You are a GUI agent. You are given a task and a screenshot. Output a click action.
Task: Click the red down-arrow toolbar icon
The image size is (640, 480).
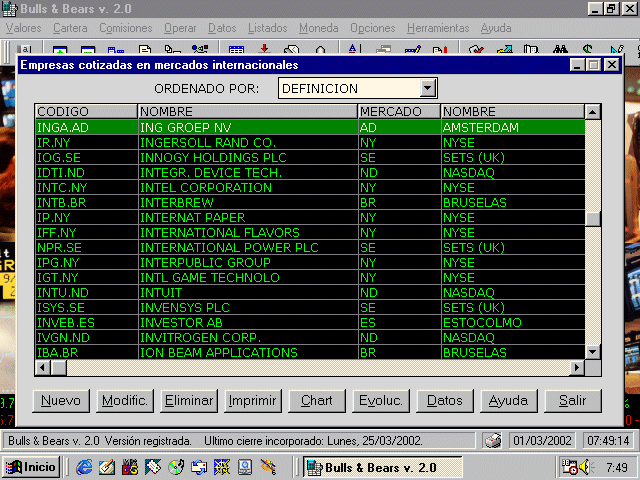tap(264, 49)
